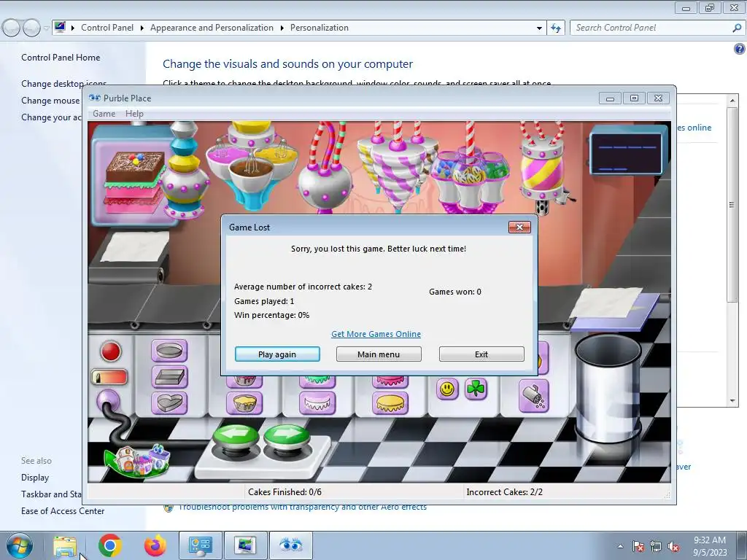
Task: Click the theme list scrollbar down arrow
Action: coord(732,401)
